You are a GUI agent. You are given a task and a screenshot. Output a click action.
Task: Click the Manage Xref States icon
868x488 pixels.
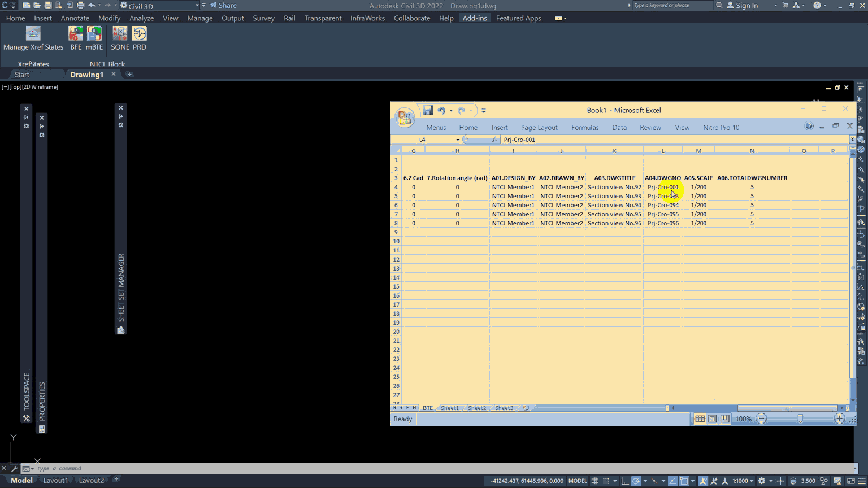pos(33,34)
